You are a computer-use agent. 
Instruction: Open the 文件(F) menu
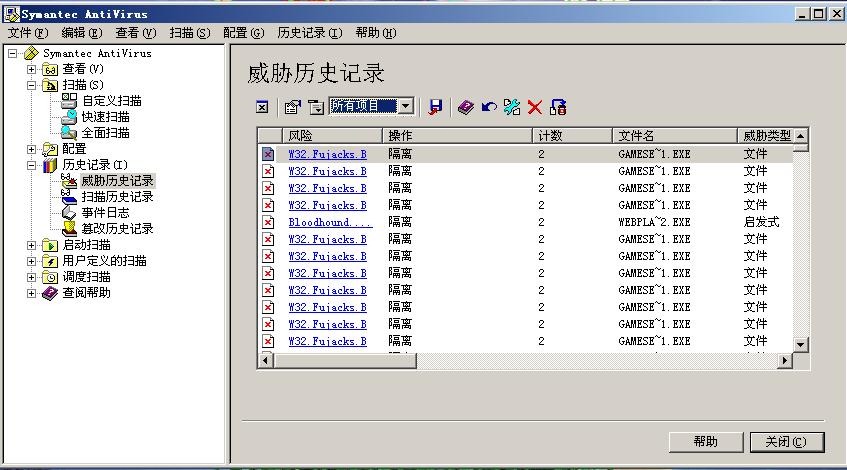(28, 33)
